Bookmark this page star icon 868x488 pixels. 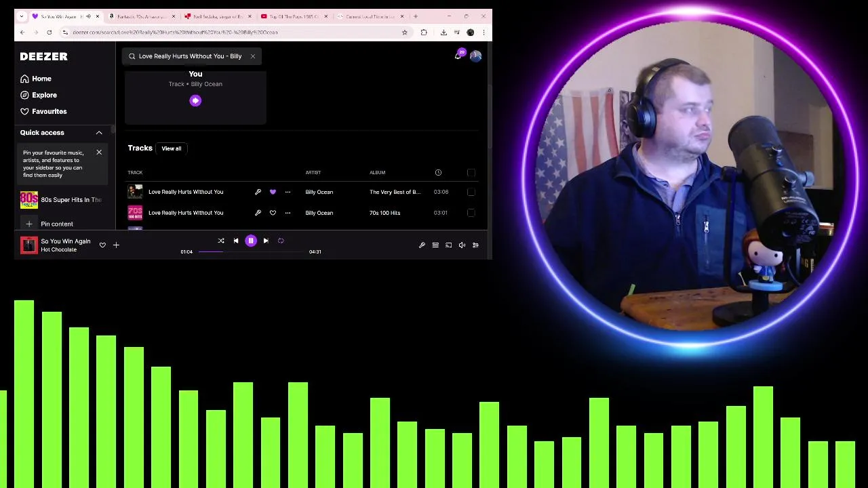click(x=404, y=33)
